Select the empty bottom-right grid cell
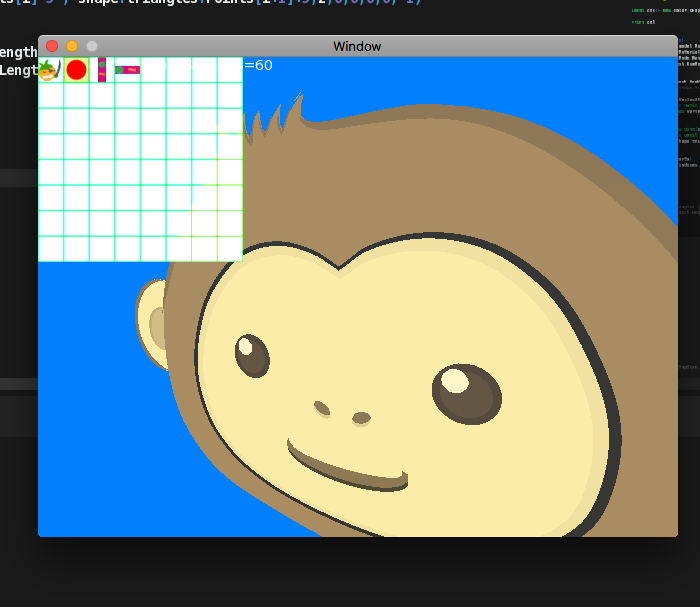 [230, 249]
